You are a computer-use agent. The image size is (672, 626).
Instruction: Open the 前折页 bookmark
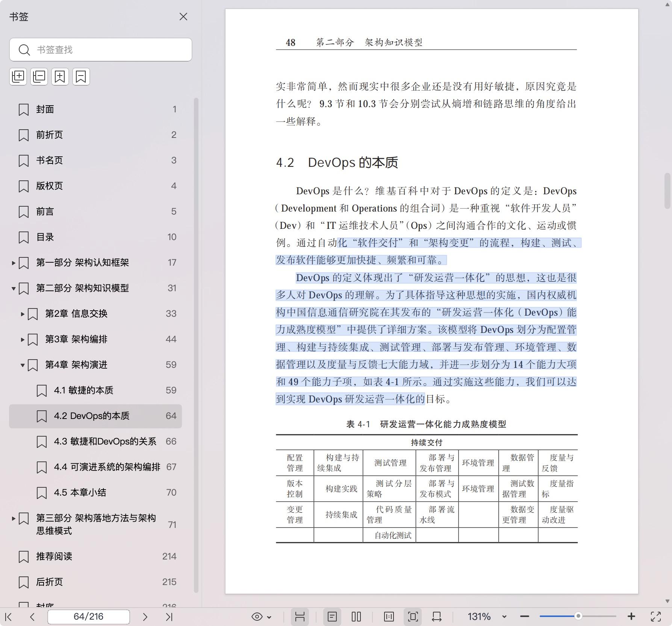[x=95, y=135]
